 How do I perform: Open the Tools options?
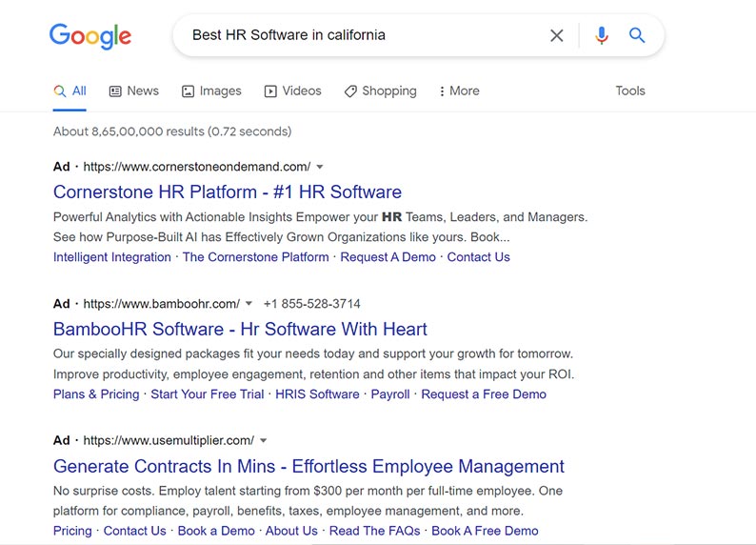pyautogui.click(x=630, y=91)
